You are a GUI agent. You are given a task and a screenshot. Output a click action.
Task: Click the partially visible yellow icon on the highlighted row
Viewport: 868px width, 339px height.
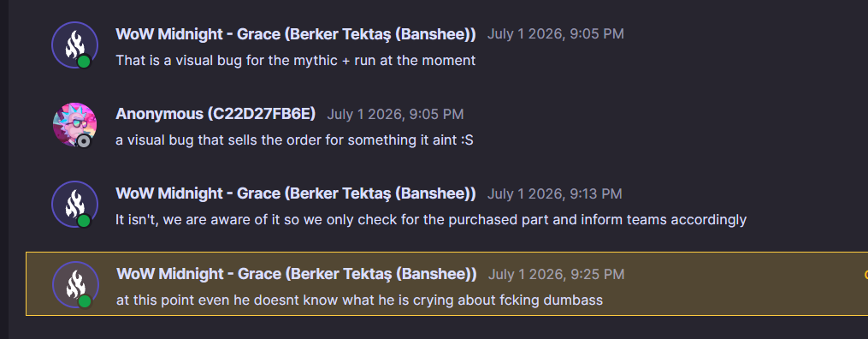(x=865, y=274)
